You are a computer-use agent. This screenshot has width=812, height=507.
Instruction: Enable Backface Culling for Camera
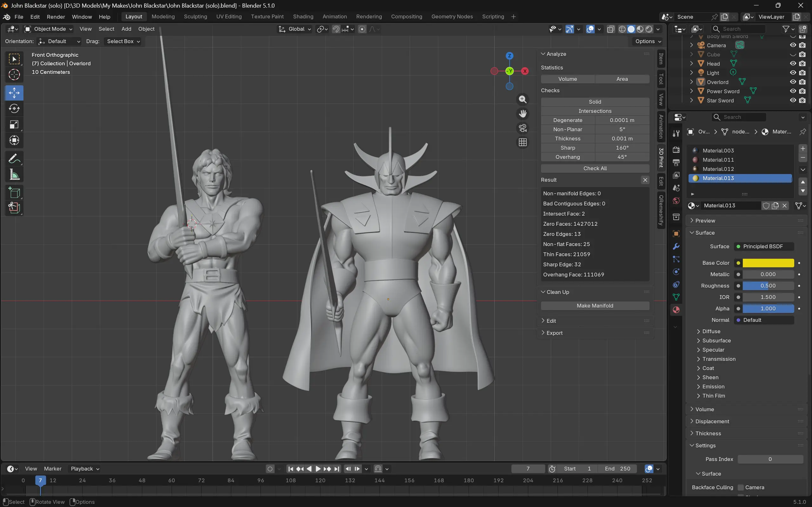(741, 487)
